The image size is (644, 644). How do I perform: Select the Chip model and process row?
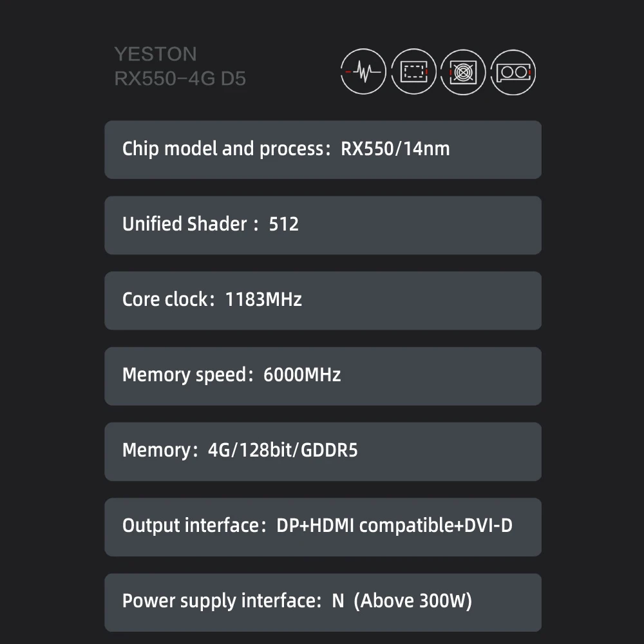[x=323, y=149]
